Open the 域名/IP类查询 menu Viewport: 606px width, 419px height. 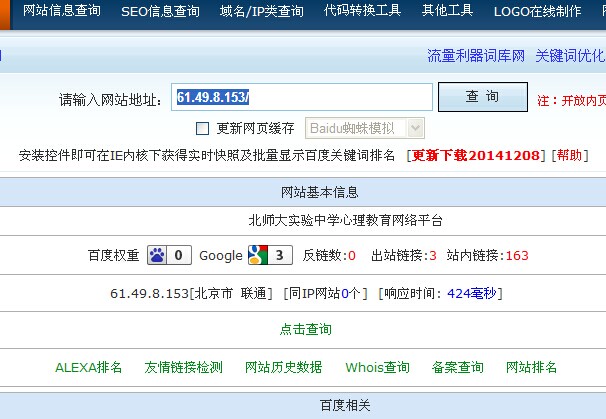[262, 11]
